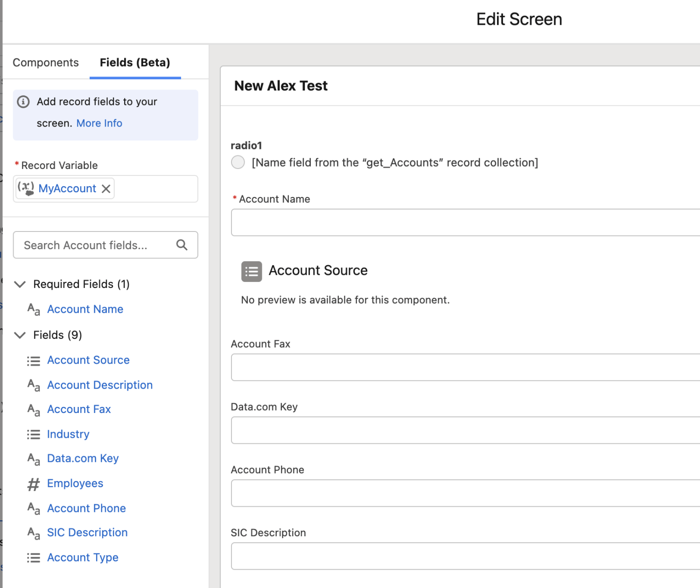
Task: Click the variable resource icon in the MyAccount pill
Action: (x=27, y=188)
